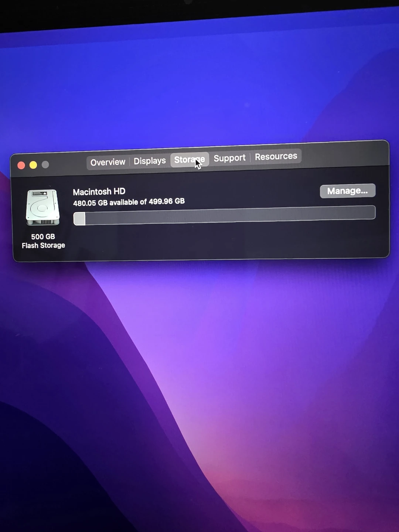399x532 pixels.
Task: Click the 'Macintosh HD' volume name
Action: tap(99, 192)
